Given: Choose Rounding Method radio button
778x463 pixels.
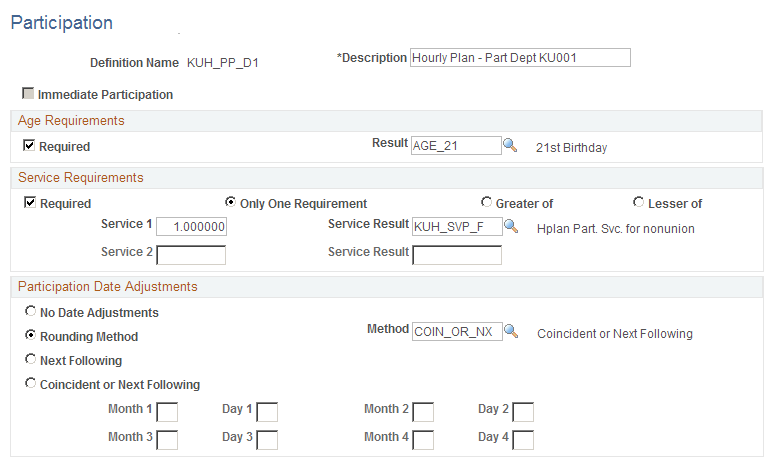Looking at the screenshot, I should pyautogui.click(x=31, y=335).
